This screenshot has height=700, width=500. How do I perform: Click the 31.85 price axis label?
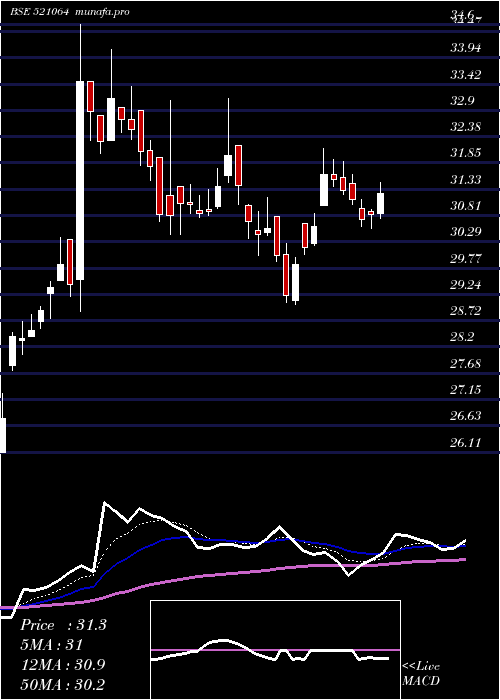coord(466,153)
